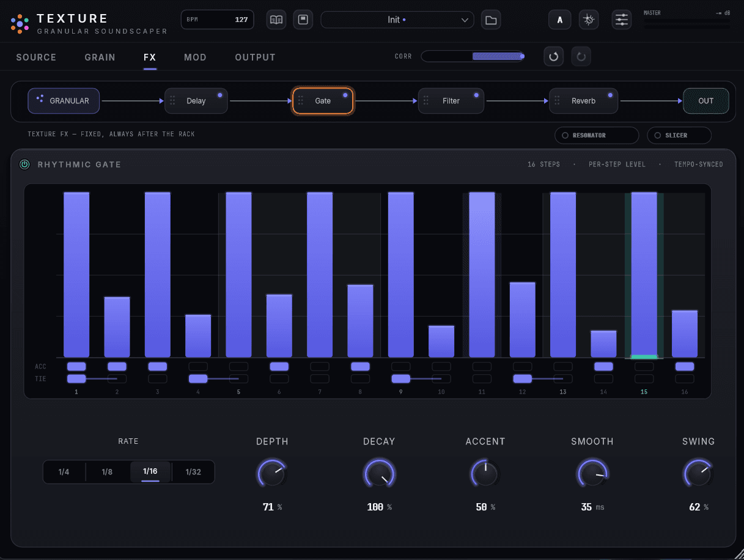The width and height of the screenshot is (744, 560).
Task: Click the step 2 level bar
Action: tap(117, 327)
